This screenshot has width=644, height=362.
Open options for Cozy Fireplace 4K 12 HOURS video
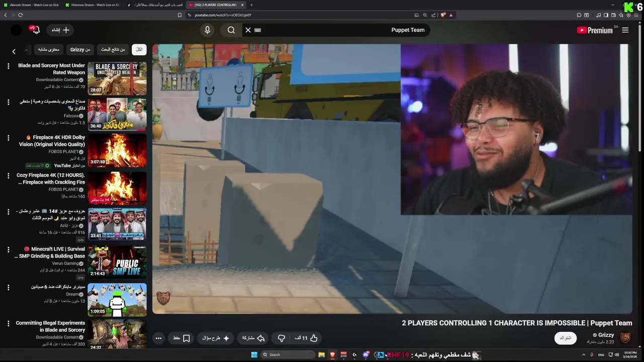click(x=8, y=176)
